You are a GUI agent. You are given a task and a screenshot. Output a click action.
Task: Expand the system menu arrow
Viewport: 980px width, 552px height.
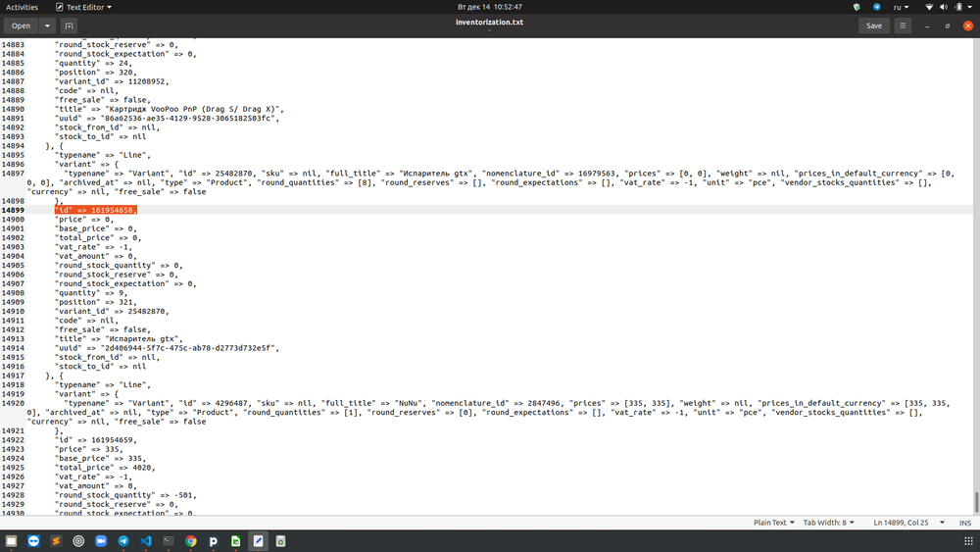click(x=970, y=7)
